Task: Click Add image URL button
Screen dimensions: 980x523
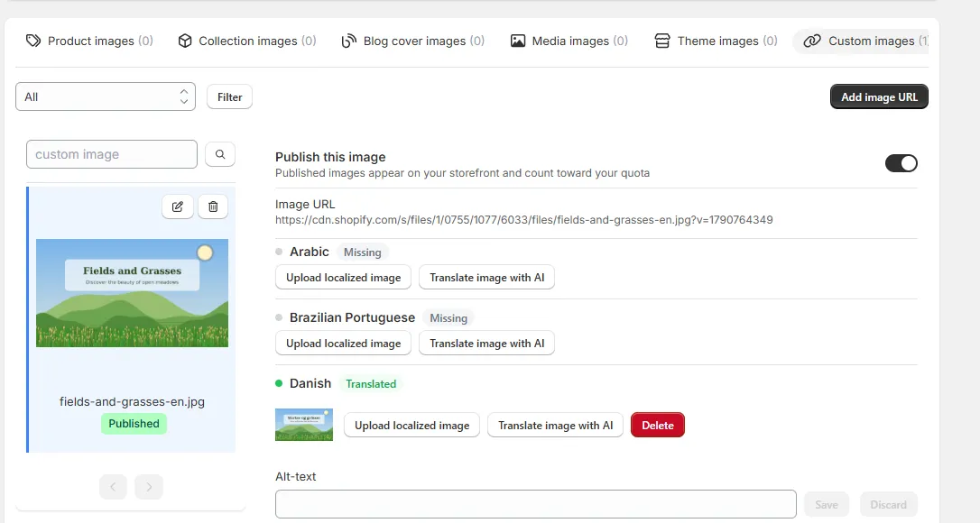Action: (879, 96)
